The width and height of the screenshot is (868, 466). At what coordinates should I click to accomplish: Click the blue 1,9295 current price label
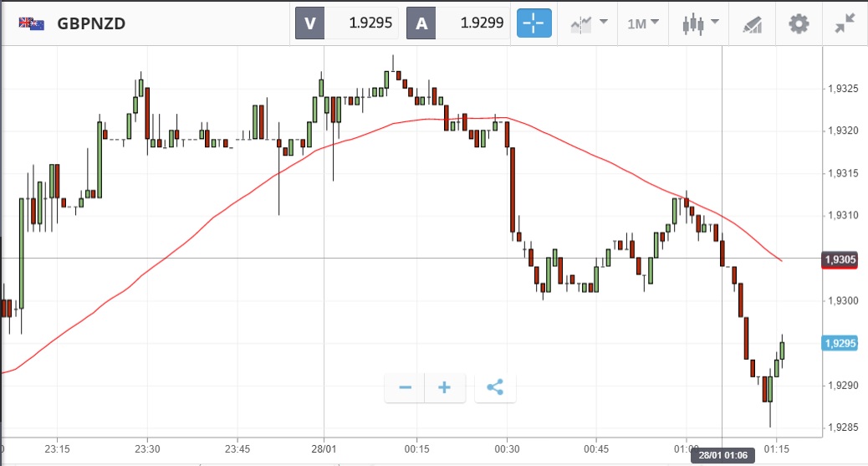tap(840, 343)
